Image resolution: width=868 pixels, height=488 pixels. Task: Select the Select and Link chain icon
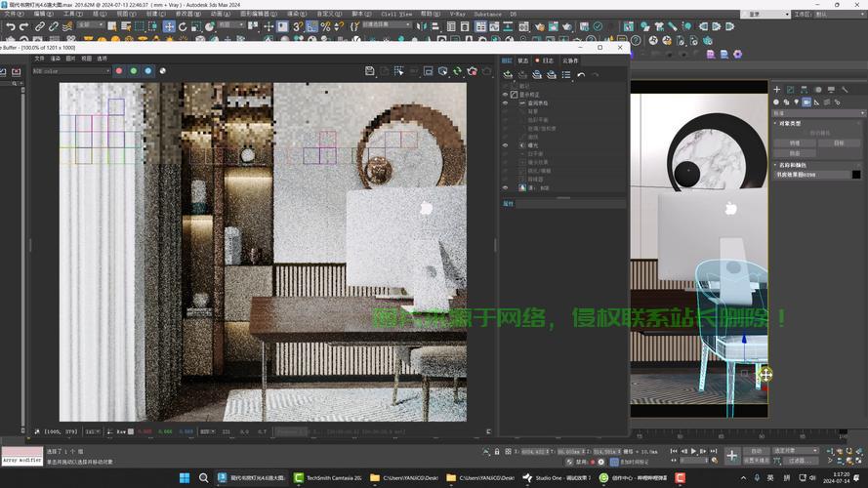[40, 26]
